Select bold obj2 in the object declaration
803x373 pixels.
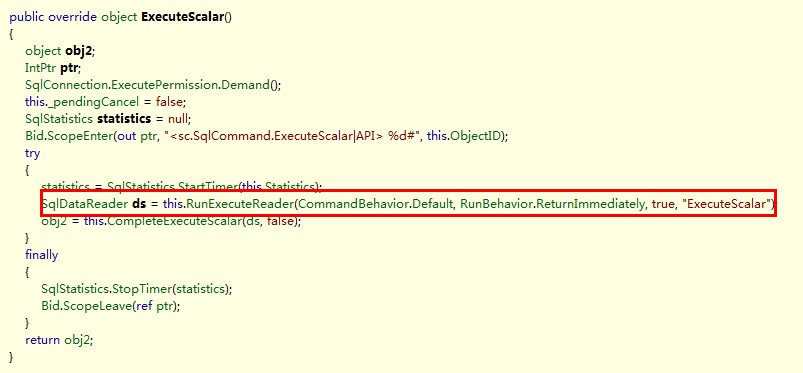click(79, 51)
